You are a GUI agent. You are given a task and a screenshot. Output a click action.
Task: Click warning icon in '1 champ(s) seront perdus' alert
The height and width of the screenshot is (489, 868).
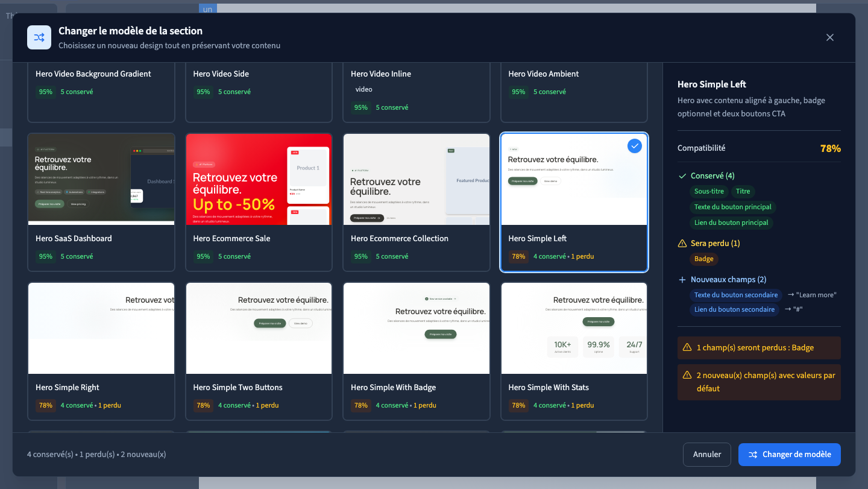pyautogui.click(x=687, y=347)
